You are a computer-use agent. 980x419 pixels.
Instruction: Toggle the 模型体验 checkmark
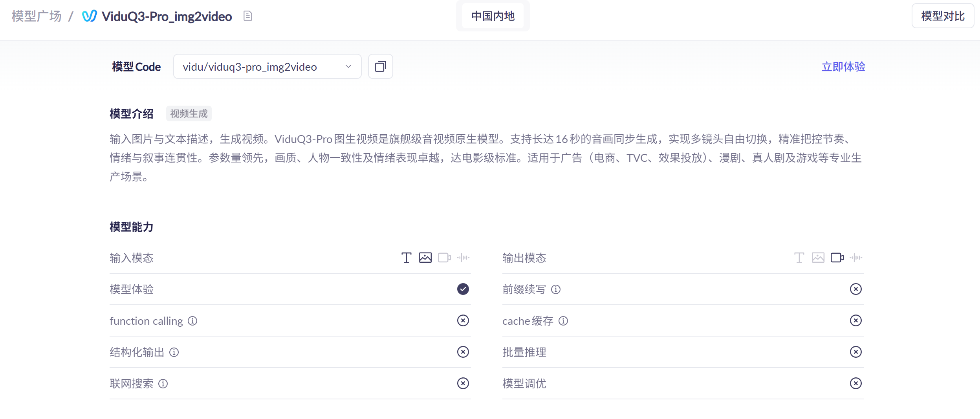463,289
